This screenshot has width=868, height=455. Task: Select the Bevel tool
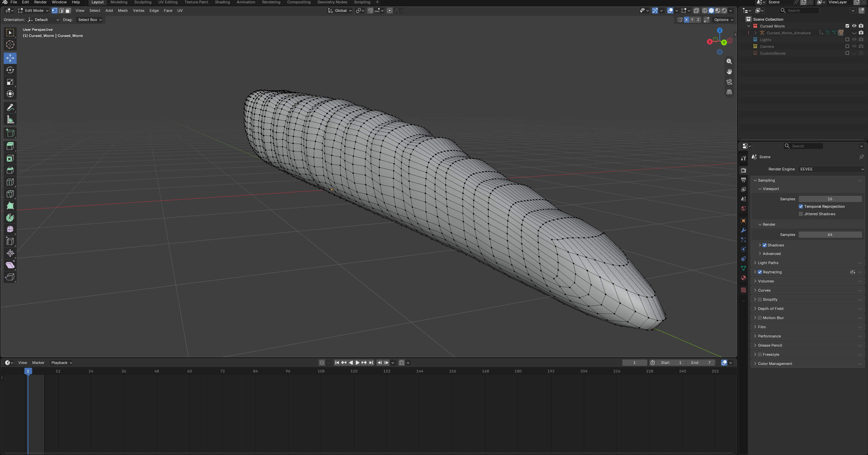10,170
